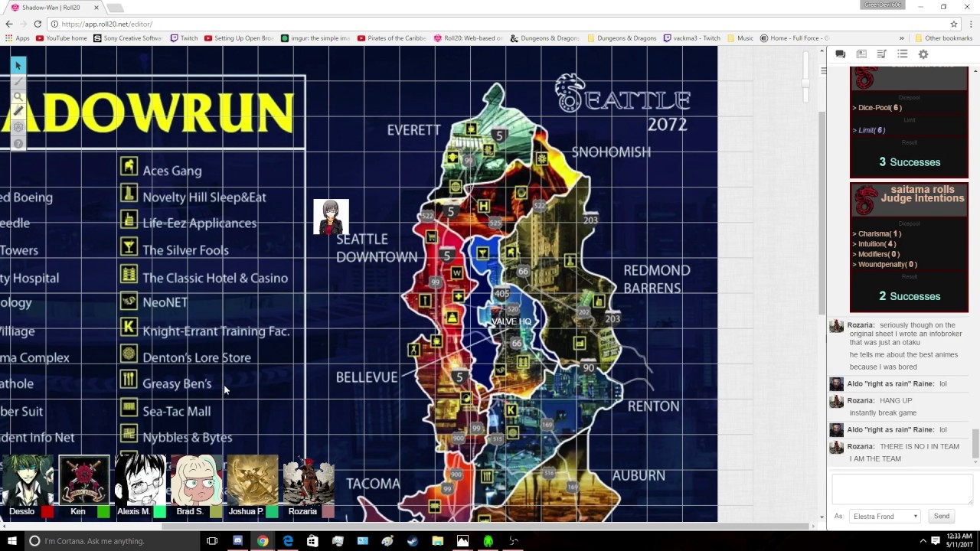Click the Life-Eez Appliances legend icon

129,220
